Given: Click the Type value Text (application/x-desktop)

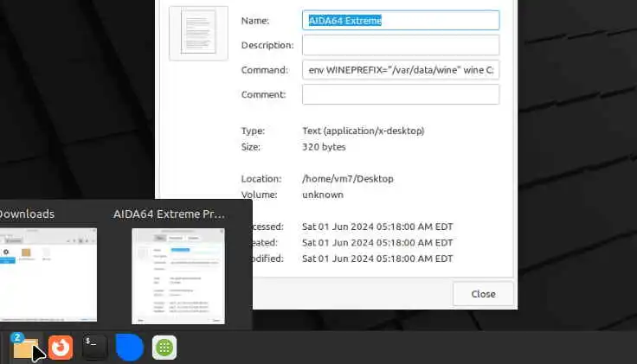Looking at the screenshot, I should (x=364, y=131).
